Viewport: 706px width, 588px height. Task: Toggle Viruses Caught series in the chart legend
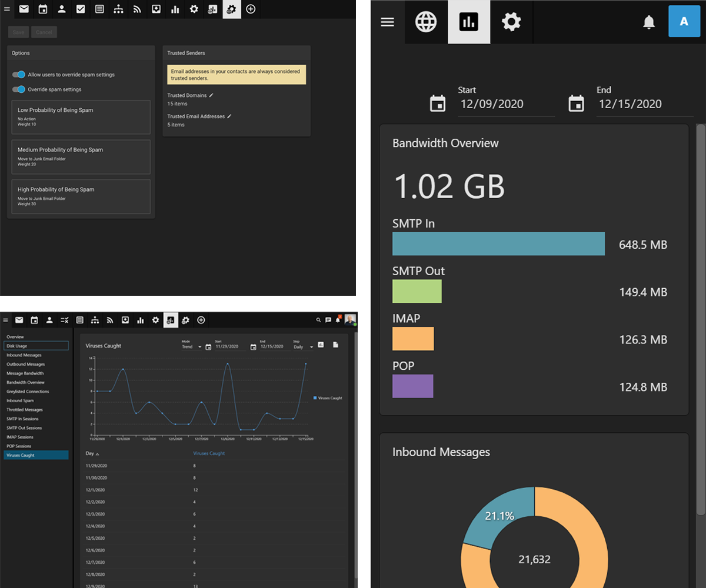328,398
